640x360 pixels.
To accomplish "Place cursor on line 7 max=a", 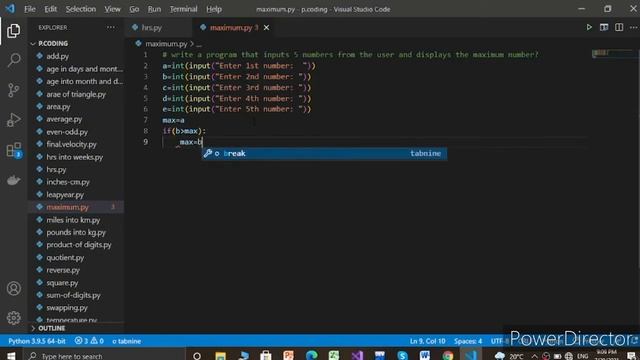I will 173,120.
